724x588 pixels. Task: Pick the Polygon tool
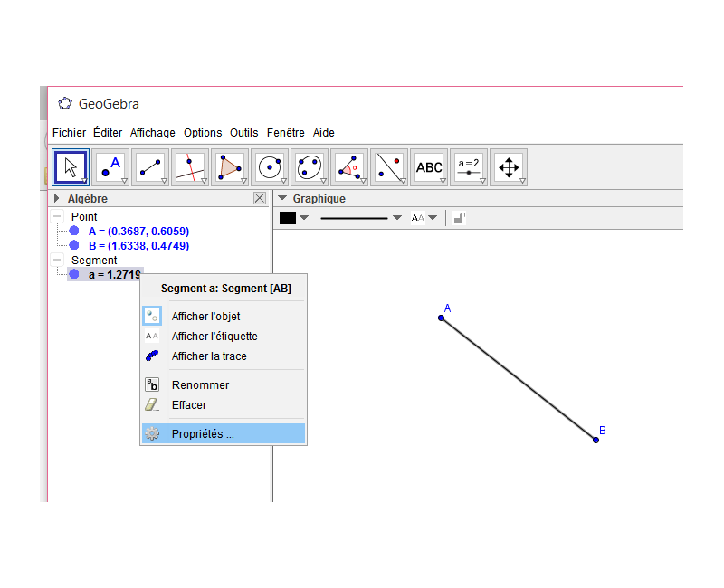click(x=230, y=167)
